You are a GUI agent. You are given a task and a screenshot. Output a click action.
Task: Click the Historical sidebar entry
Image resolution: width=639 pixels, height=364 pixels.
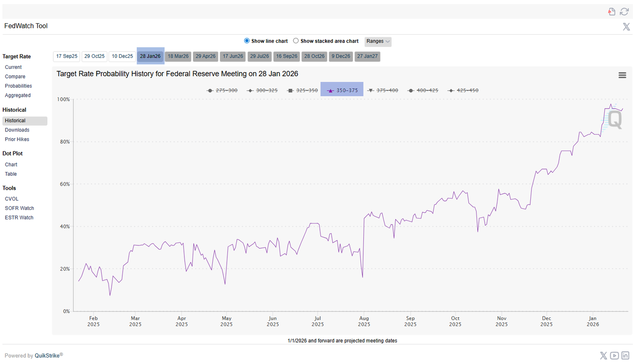click(x=15, y=120)
